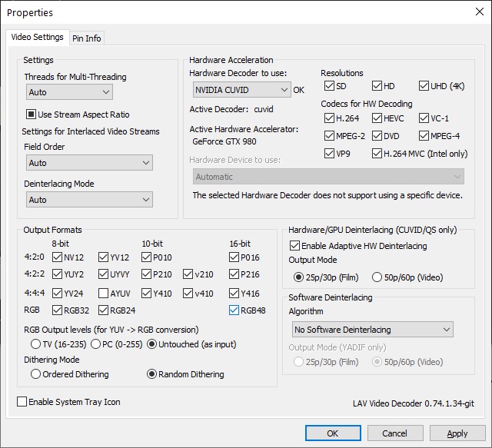
Task: Expand the Deinterlacing Mode dropdown
Action: tap(88, 200)
